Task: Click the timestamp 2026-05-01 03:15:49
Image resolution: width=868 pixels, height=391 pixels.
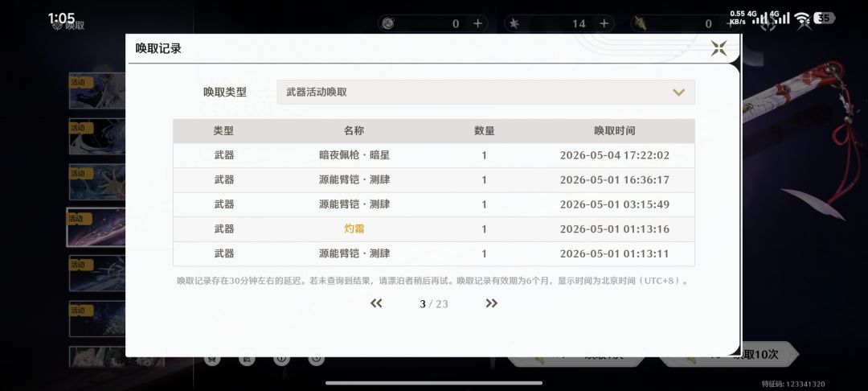Action: tap(615, 204)
